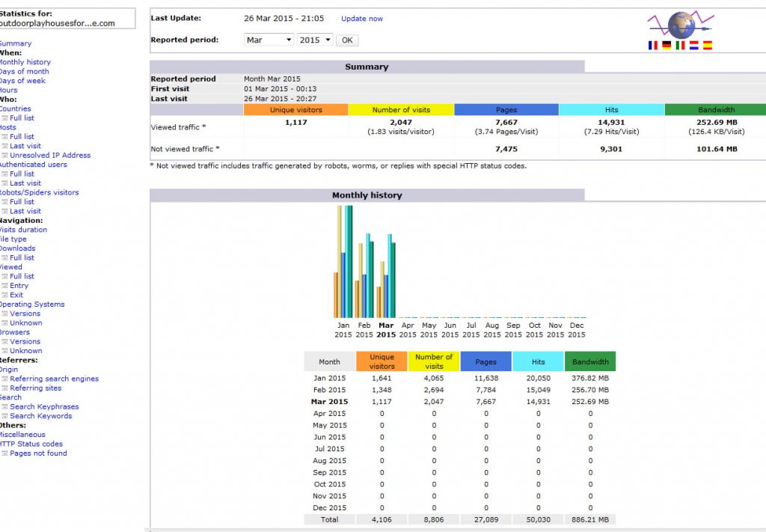Click the AWStats globe logo
The width and height of the screenshot is (766, 532).
pos(681,25)
